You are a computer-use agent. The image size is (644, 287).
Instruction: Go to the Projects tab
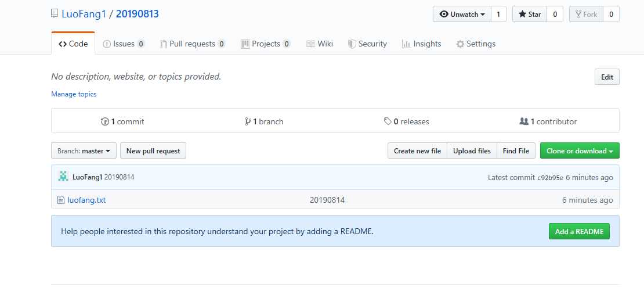click(266, 44)
